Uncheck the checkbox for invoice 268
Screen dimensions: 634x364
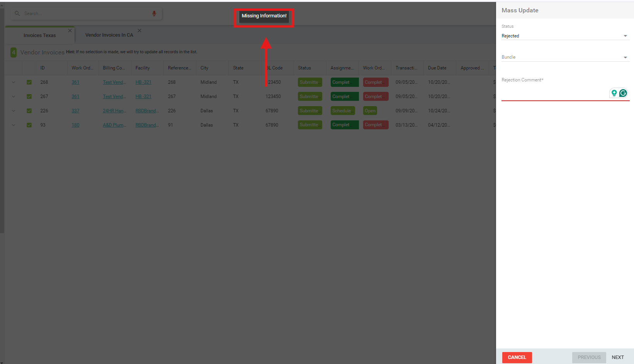coord(29,82)
